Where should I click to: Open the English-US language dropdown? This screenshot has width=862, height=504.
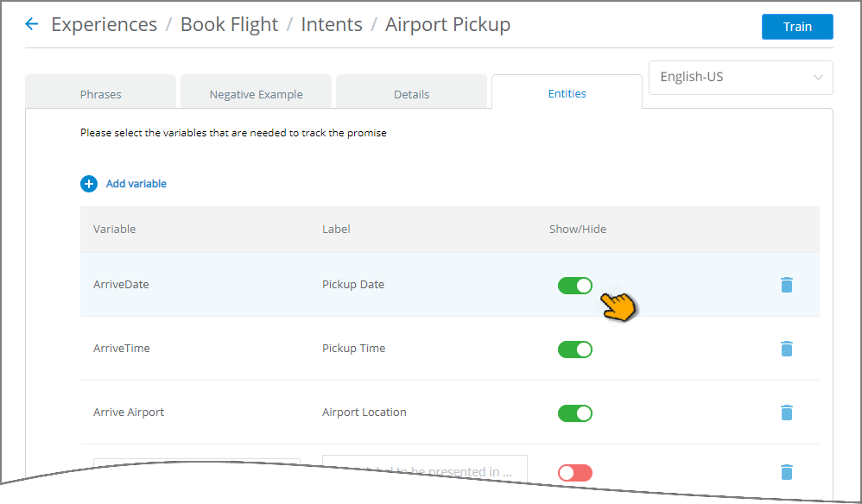740,78
